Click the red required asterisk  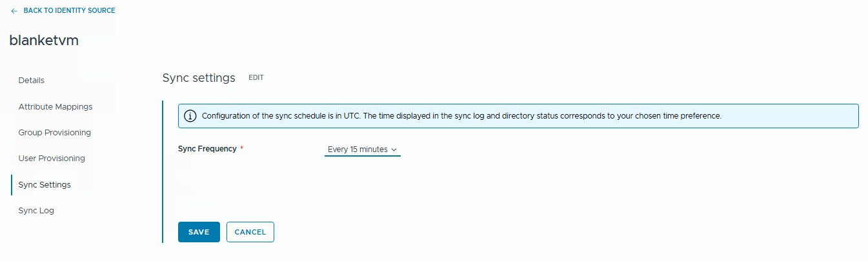pyautogui.click(x=242, y=149)
